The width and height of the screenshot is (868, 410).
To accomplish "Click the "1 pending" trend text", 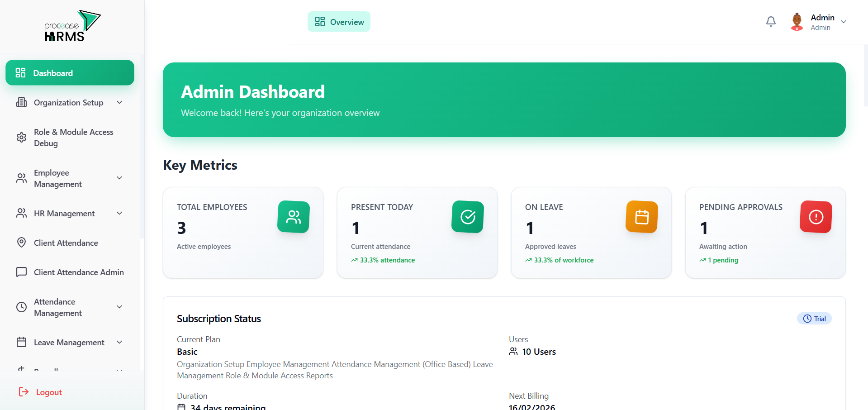I will click(723, 260).
